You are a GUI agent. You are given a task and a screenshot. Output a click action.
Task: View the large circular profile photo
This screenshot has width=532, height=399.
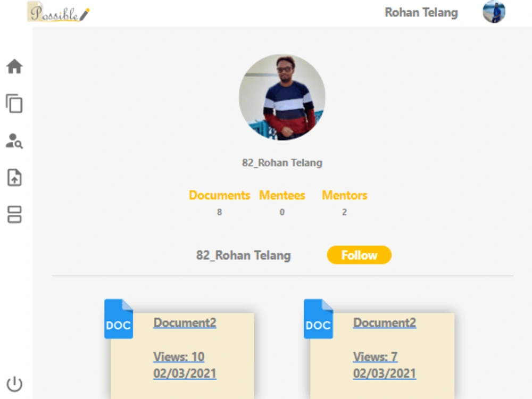(x=282, y=97)
